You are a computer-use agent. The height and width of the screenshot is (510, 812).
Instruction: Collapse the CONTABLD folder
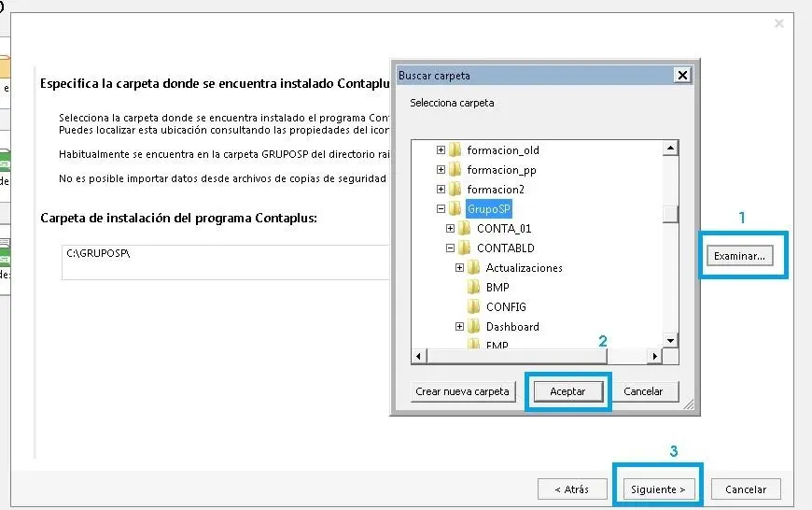pyautogui.click(x=450, y=248)
